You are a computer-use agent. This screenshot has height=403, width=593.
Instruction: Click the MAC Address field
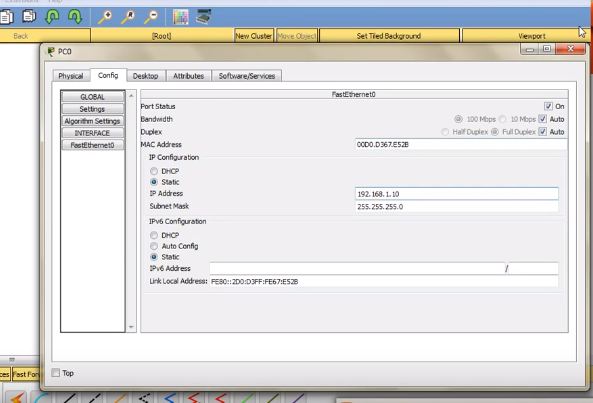(x=461, y=144)
